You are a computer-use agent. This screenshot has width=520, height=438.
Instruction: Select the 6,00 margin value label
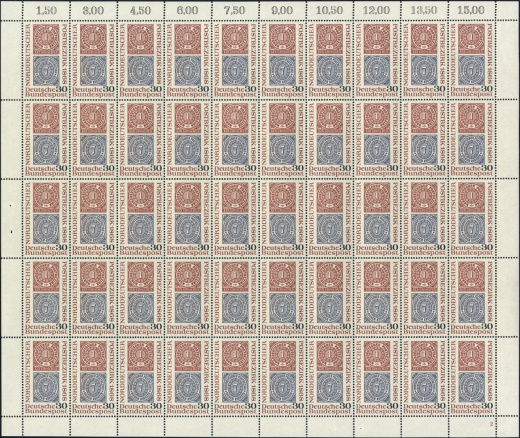[x=188, y=10]
